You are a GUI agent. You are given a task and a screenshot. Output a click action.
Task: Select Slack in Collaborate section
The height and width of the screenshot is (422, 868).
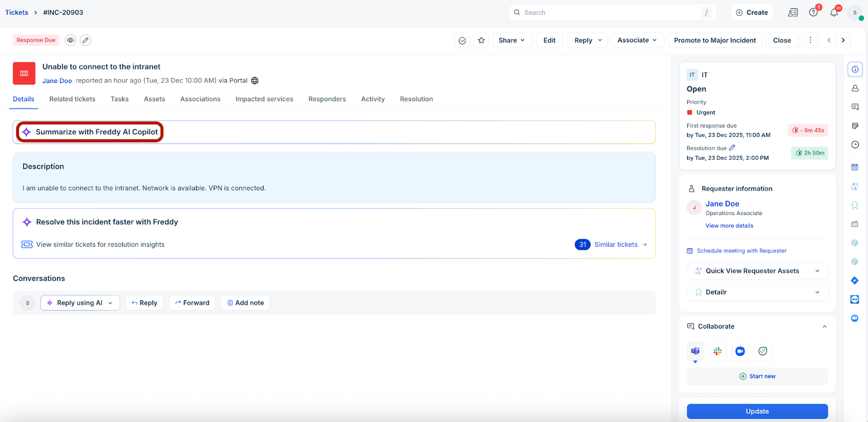tap(718, 351)
